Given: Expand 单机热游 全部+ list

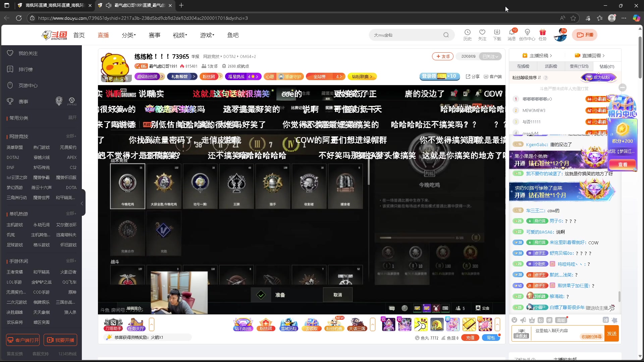Looking at the screenshot, I should pyautogui.click(x=71, y=214).
